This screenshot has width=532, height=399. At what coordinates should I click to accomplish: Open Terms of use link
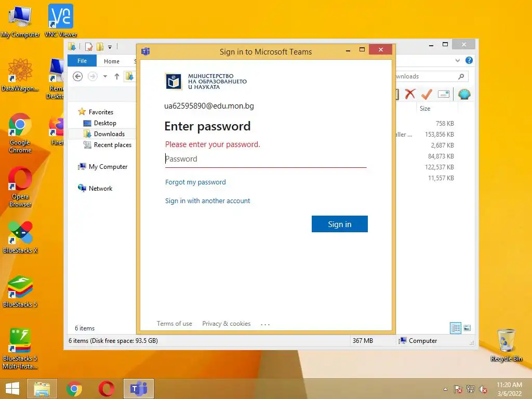175,324
